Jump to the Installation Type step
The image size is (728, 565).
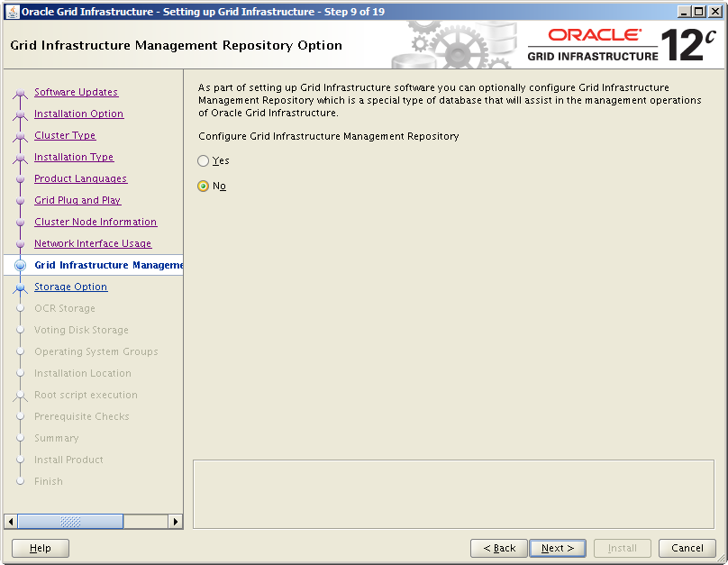pos(74,158)
